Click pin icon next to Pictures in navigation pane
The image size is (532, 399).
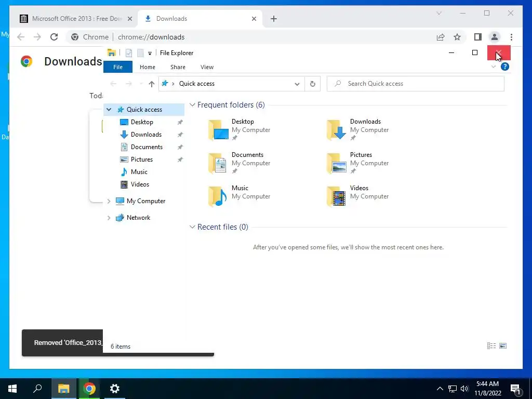[180, 159]
